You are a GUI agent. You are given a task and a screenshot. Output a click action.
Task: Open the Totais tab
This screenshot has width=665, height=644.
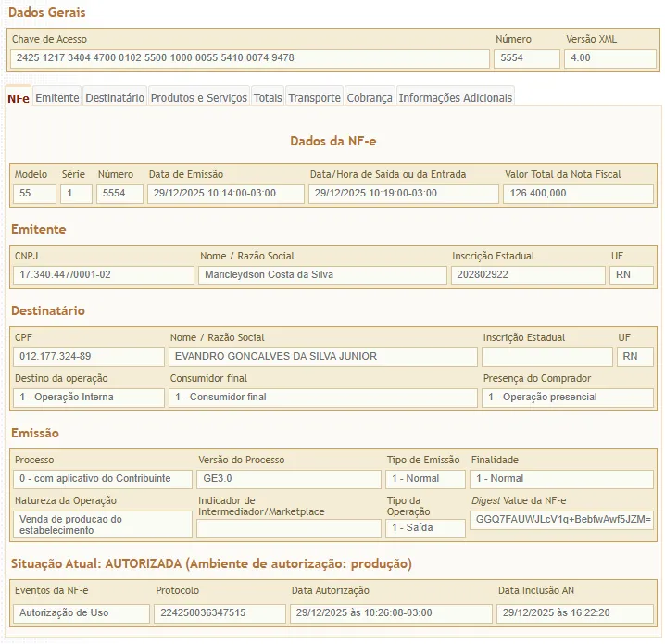click(x=268, y=97)
